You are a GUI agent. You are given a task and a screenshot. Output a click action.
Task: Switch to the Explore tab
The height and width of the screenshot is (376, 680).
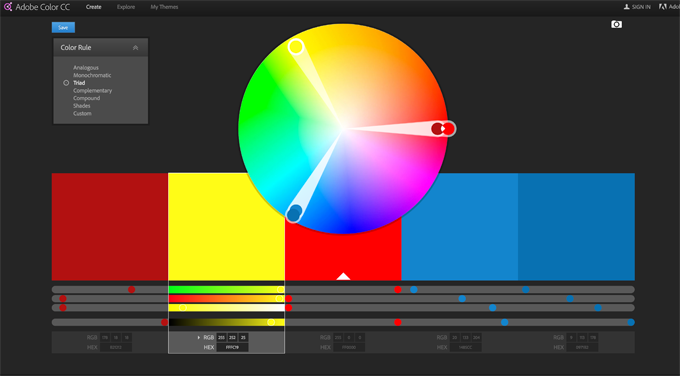[x=126, y=7]
